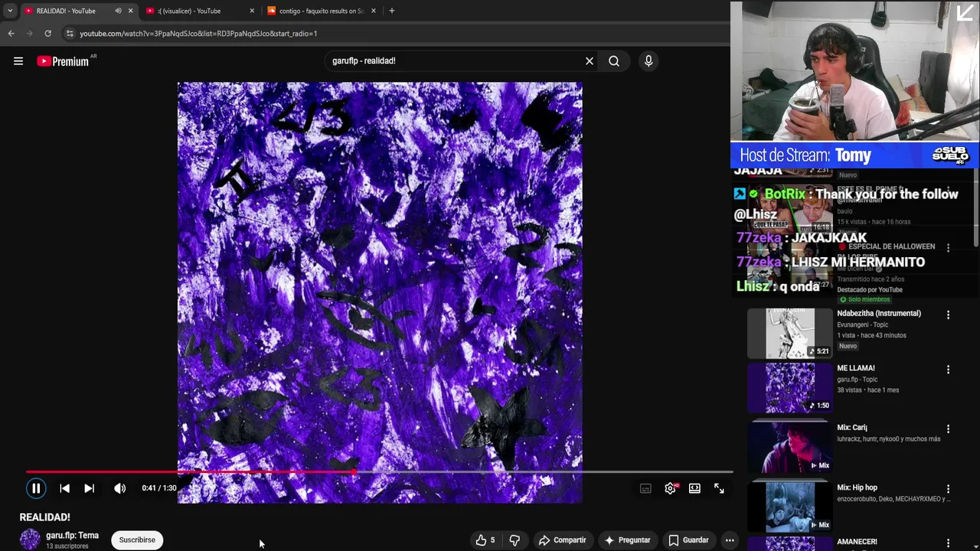View site information icon in address bar
This screenshot has height=551, width=980.
tap(70, 34)
